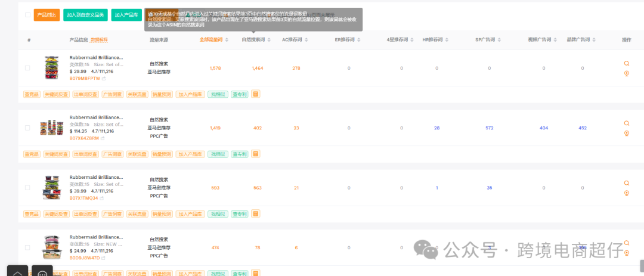The width and height of the screenshot is (644, 276).
Task: Sort by AC推荐词 column arrows
Action: pyautogui.click(x=306, y=40)
